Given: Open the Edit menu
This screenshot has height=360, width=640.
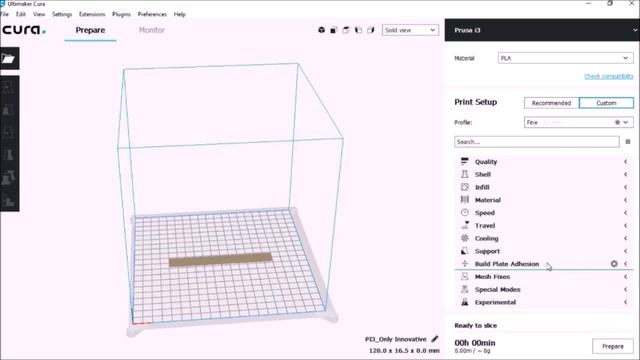Looking at the screenshot, I should pos(21,14).
